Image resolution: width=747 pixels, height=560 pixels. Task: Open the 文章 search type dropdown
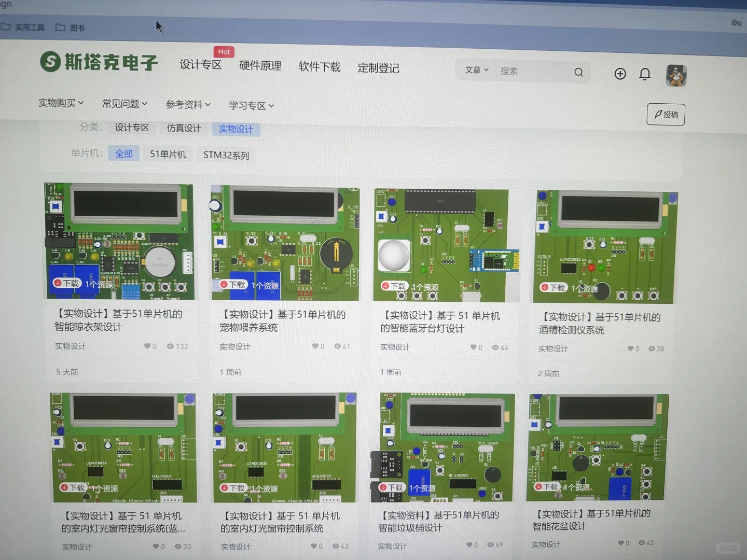[x=477, y=69]
